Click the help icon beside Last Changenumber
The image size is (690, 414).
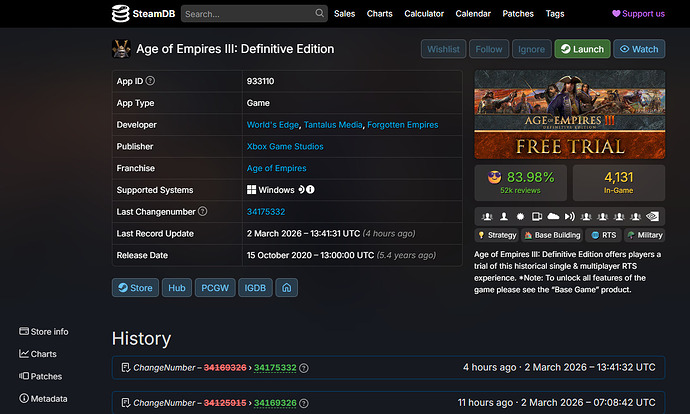coord(202,212)
